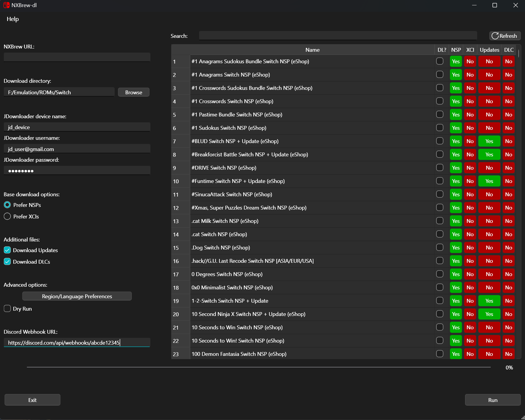Check DL box for #1 Anagrams Sudokus Bundle
The image size is (525, 420).
[440, 61]
